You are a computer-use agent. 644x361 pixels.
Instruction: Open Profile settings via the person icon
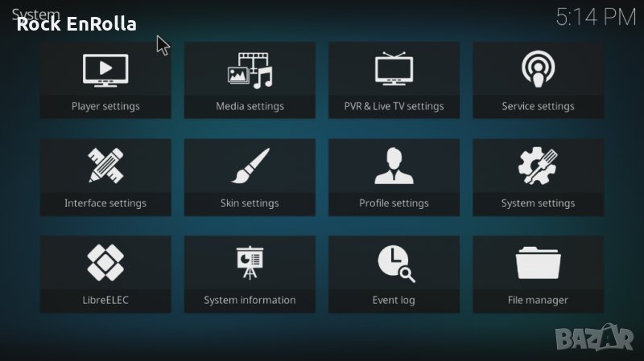[394, 166]
